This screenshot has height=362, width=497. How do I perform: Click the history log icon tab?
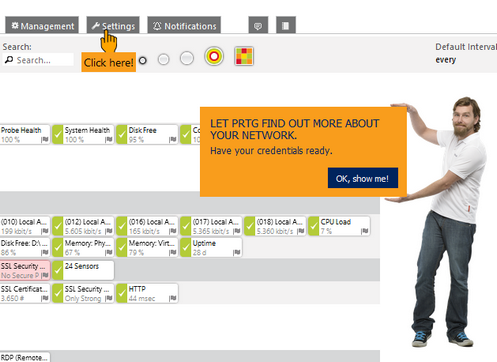click(286, 25)
